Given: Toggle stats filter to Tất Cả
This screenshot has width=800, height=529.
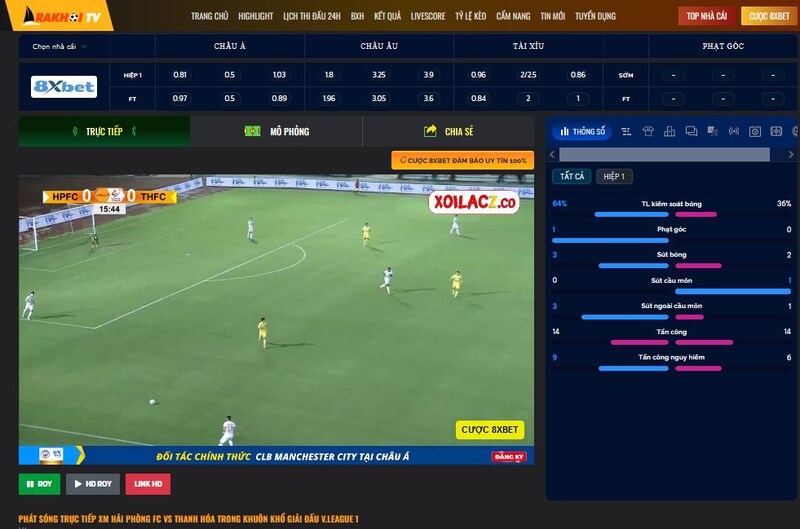Looking at the screenshot, I should [x=572, y=177].
